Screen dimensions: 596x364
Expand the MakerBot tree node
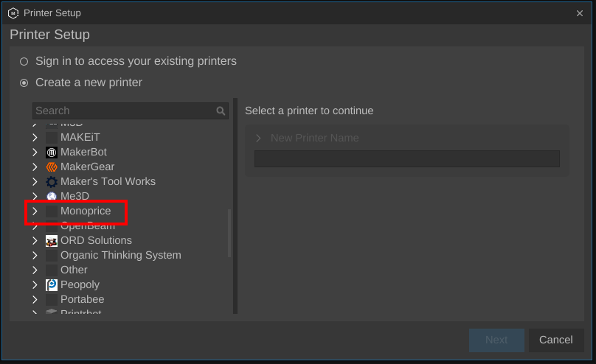35,153
